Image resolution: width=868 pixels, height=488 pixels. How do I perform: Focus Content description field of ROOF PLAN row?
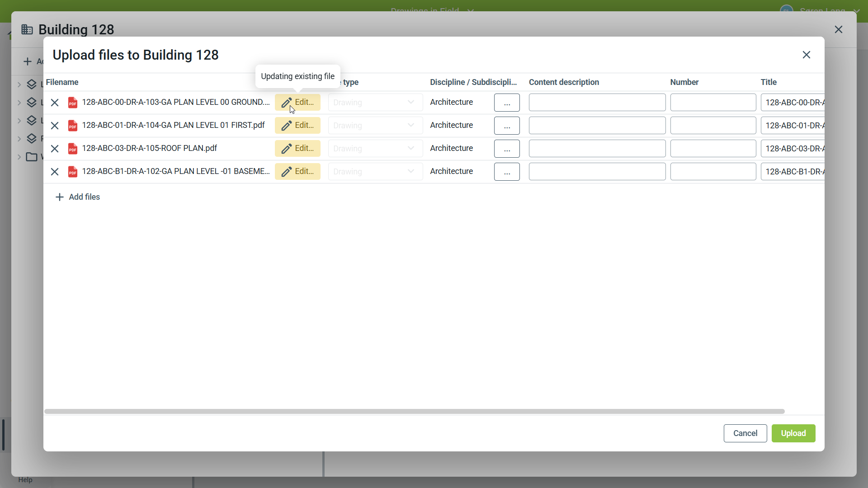(597, 149)
